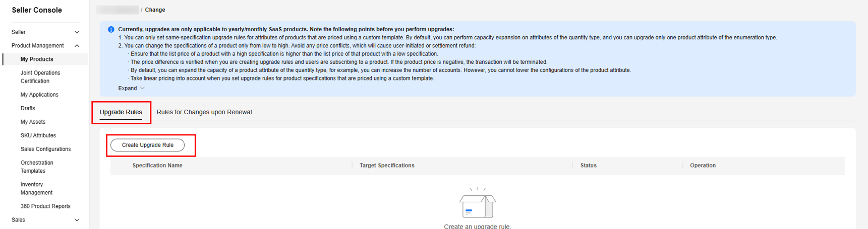Open My Applications page
This screenshot has height=229, width=868.
(39, 95)
